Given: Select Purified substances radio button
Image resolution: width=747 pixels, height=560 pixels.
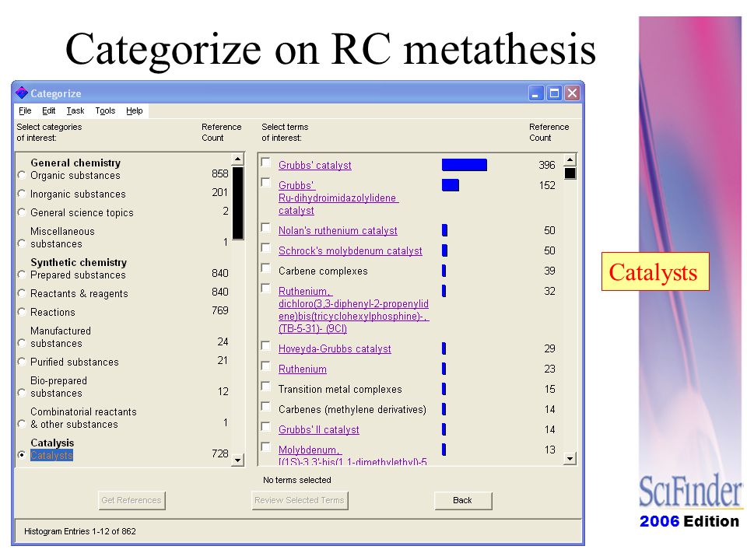Looking at the screenshot, I should click(x=22, y=362).
